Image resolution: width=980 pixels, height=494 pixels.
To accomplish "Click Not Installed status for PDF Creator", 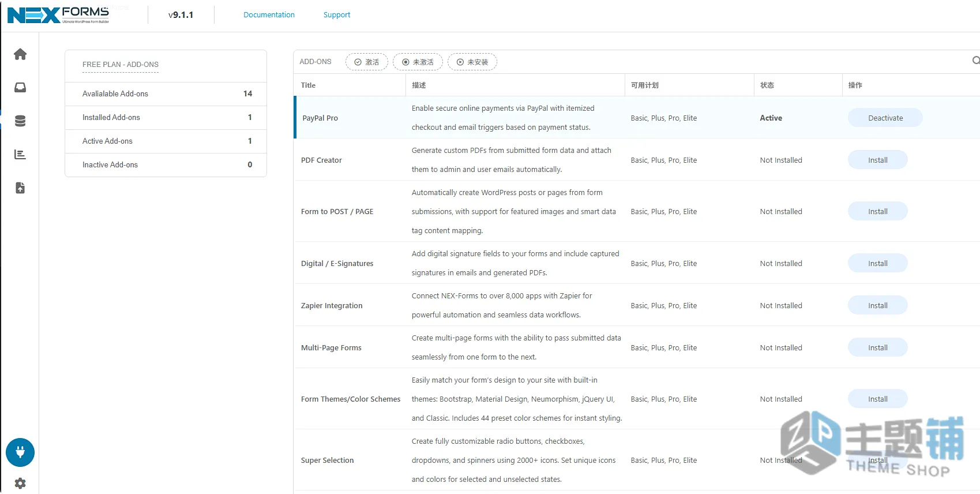I will click(x=781, y=160).
